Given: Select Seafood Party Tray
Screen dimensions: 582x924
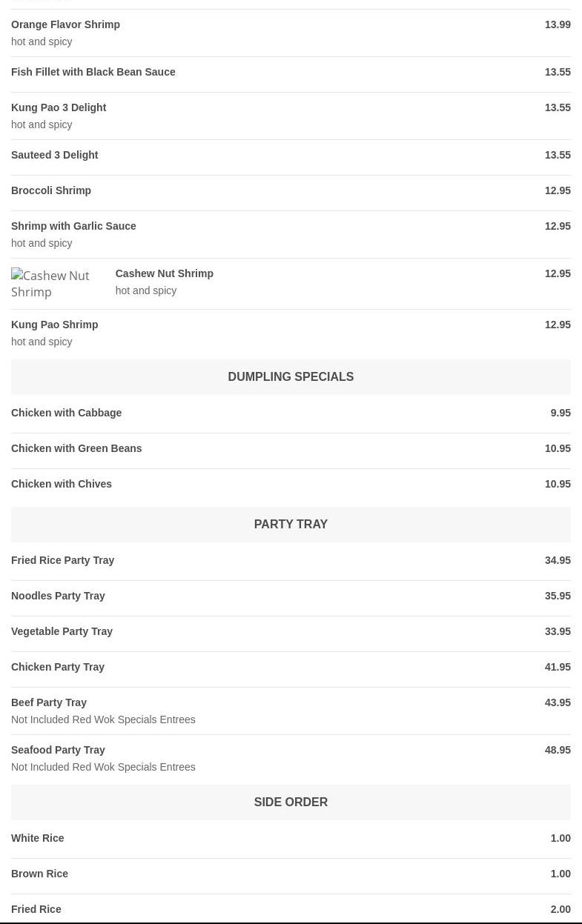Looking at the screenshot, I should (58, 750).
